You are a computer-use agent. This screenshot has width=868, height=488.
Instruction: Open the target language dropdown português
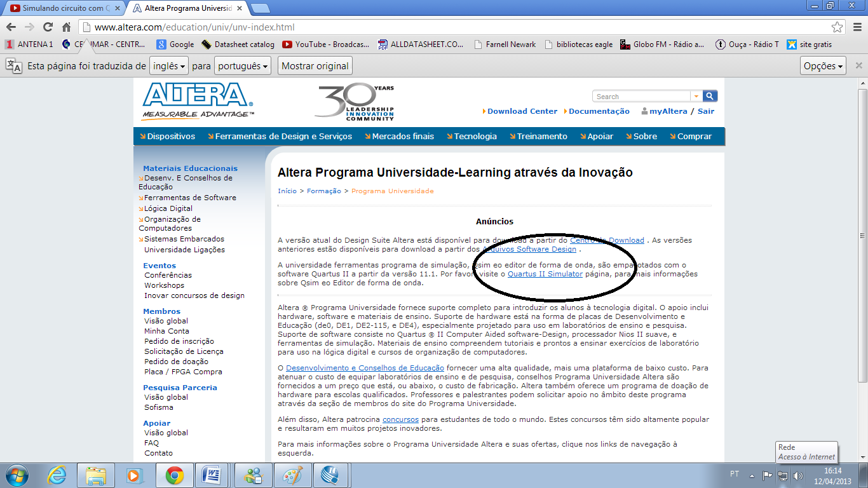(243, 66)
